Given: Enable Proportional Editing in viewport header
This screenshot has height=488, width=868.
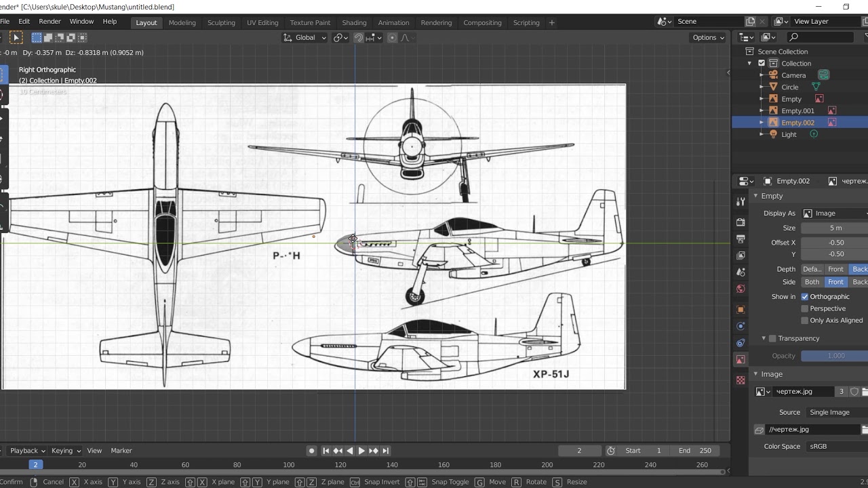Looking at the screenshot, I should [x=392, y=38].
